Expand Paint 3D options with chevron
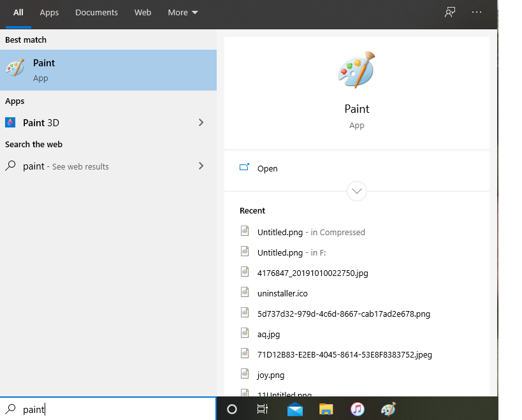 pos(201,122)
